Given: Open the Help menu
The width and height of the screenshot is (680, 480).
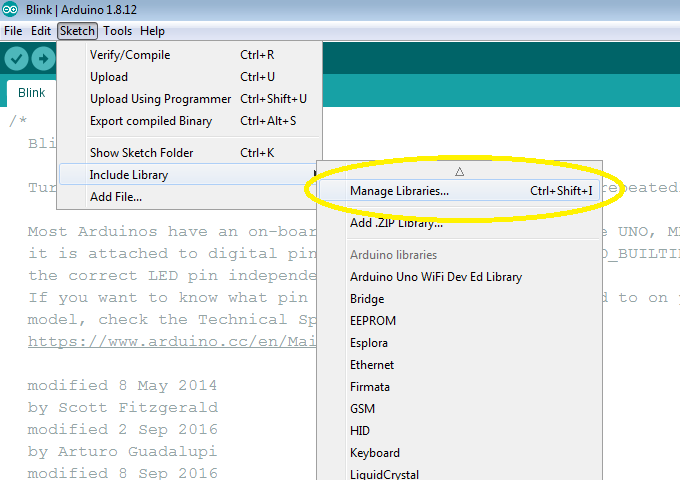Looking at the screenshot, I should (x=152, y=31).
